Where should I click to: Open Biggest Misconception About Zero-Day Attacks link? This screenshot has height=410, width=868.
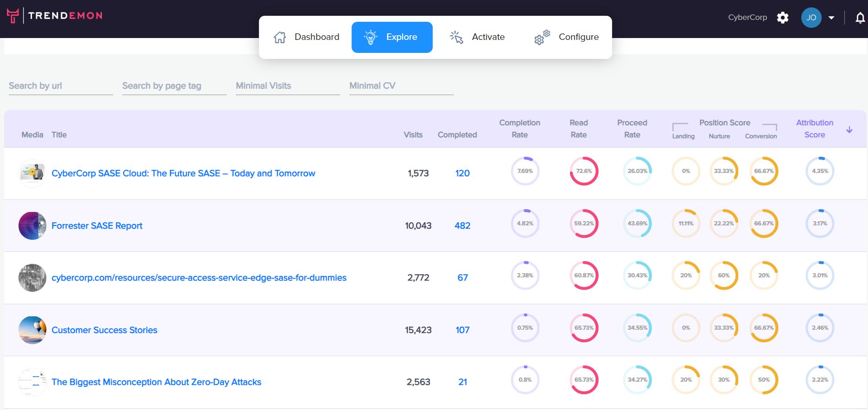[x=156, y=382]
